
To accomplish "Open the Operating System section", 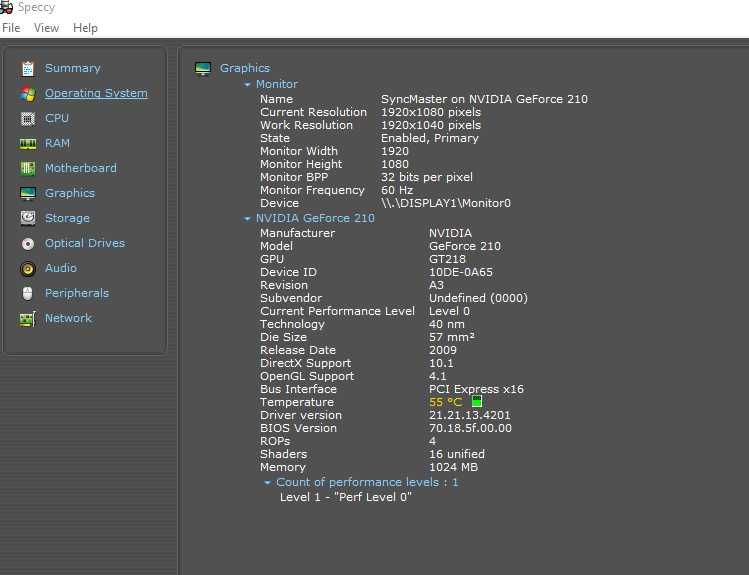I will coord(96,93).
